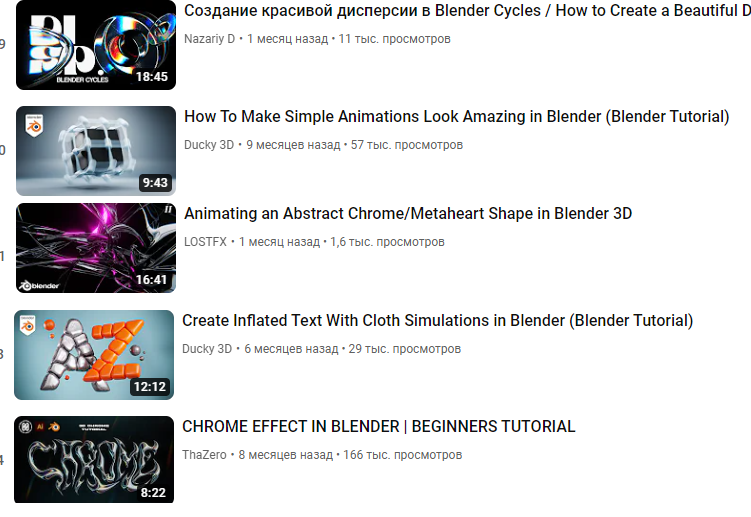Visit Ducky 3D channel under the inflated text video
This screenshot has width=751, height=517.
(x=207, y=349)
